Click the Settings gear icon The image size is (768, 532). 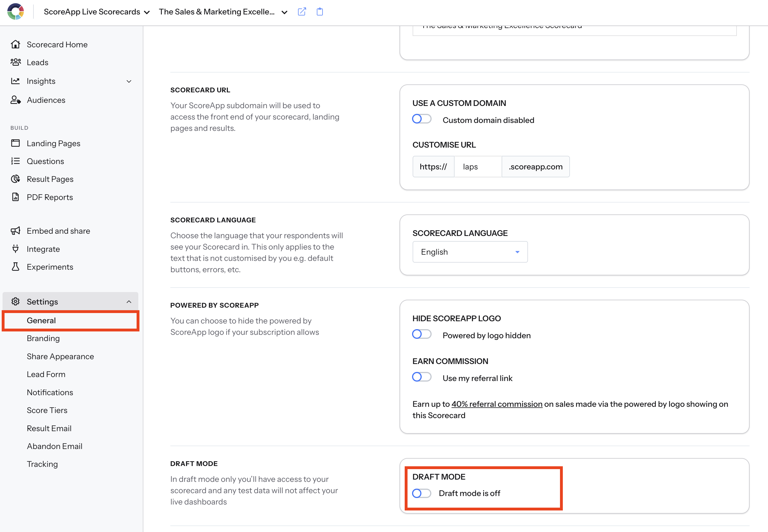pos(15,301)
